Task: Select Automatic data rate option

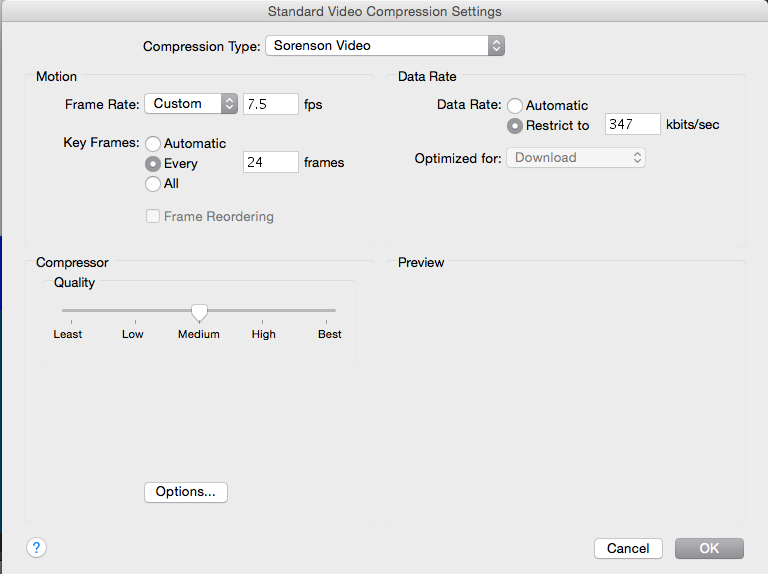Action: [515, 105]
